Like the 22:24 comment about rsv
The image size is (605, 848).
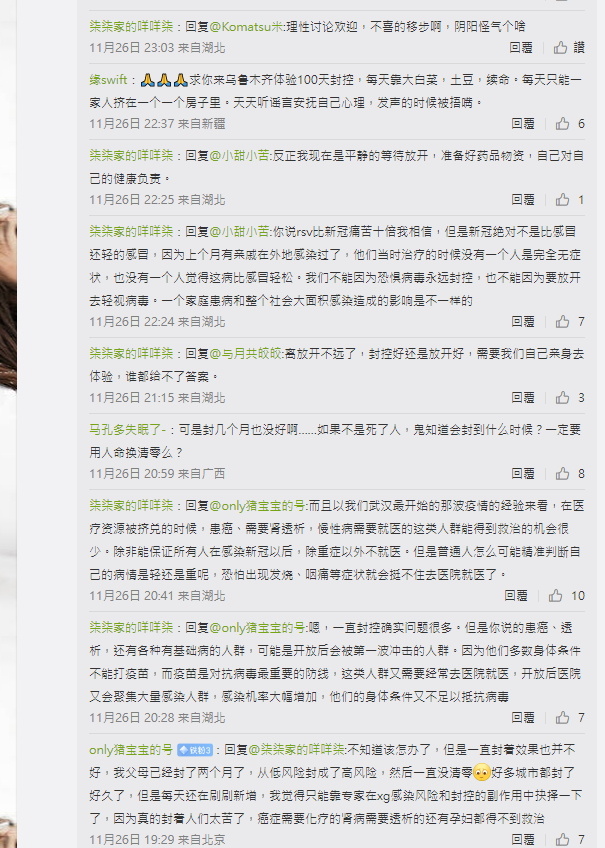tap(562, 322)
